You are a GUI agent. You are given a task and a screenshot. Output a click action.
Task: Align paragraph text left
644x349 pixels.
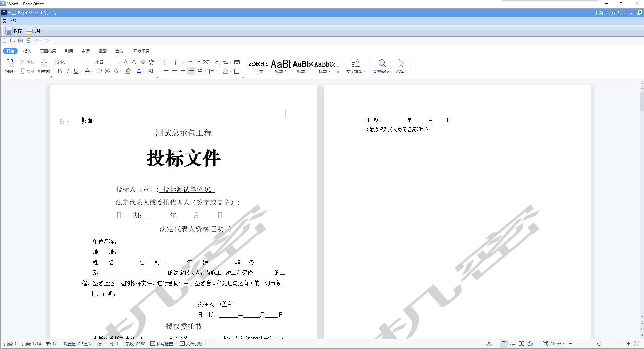pyautogui.click(x=166, y=71)
